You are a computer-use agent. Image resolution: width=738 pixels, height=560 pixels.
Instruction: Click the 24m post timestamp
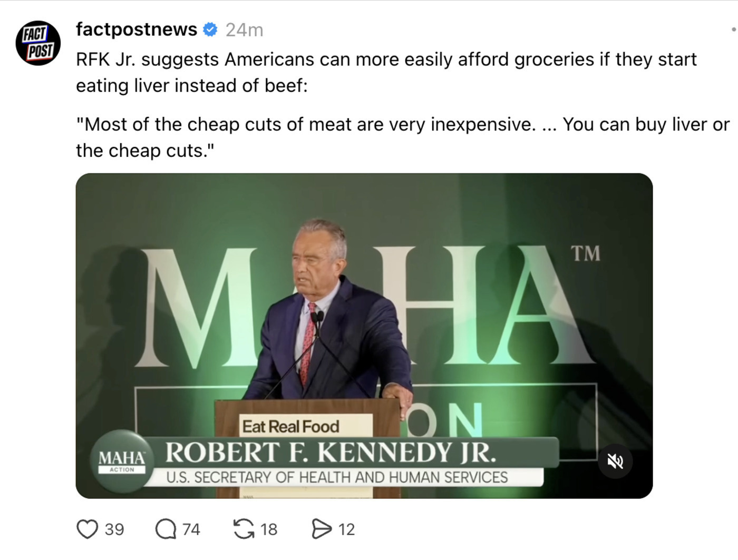point(244,30)
